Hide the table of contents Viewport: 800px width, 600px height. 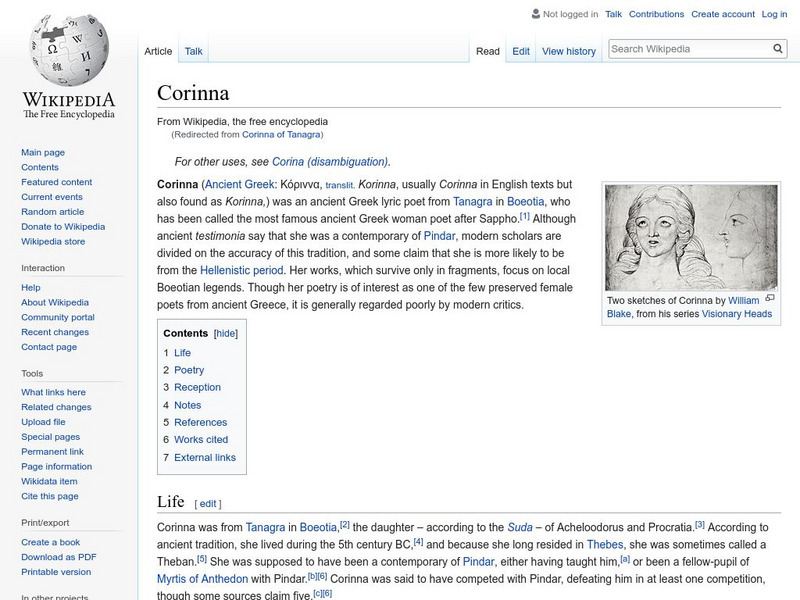point(227,333)
